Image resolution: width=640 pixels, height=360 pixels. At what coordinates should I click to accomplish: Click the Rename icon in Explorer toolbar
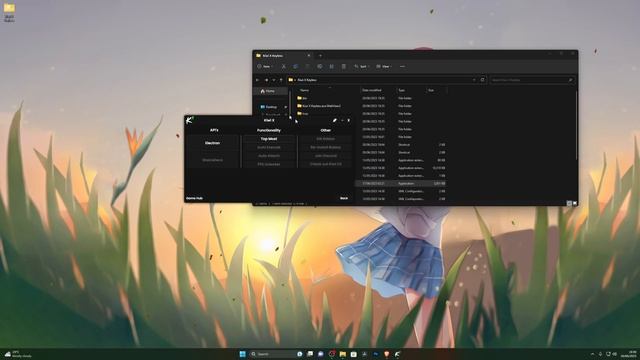click(x=320, y=66)
